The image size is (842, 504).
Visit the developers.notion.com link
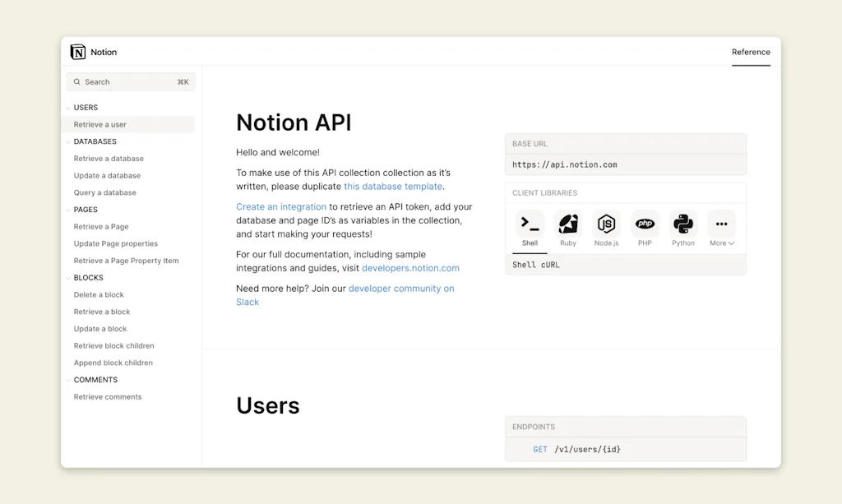tap(410, 267)
